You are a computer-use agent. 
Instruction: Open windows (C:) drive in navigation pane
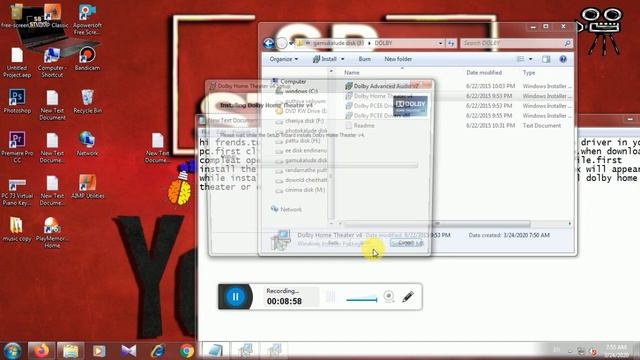(297, 91)
